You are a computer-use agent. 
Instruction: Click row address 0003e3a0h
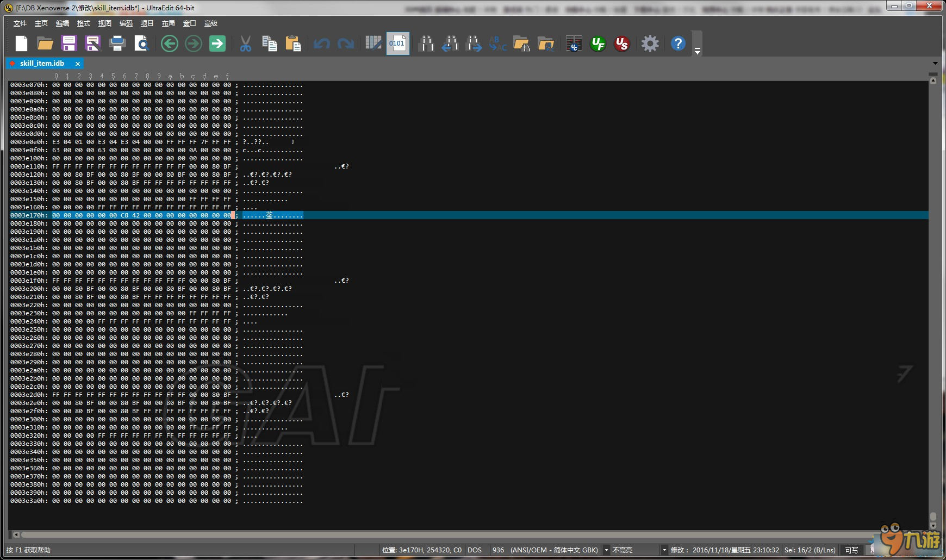29,501
